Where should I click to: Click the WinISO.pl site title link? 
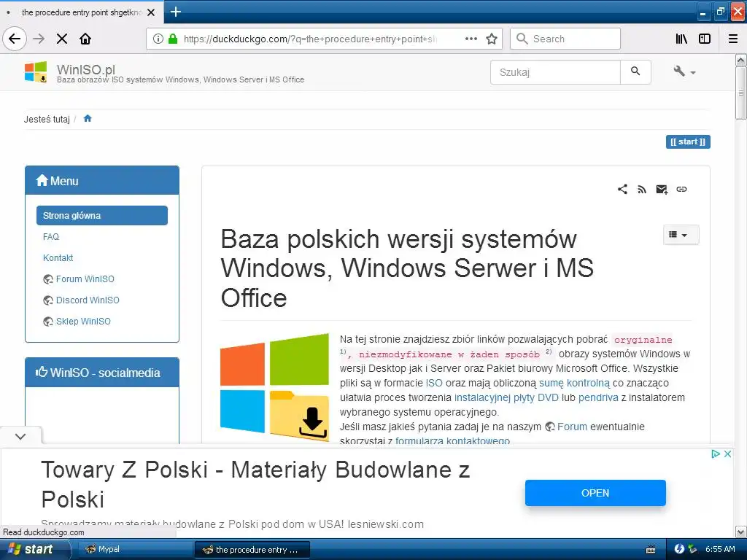click(86, 69)
